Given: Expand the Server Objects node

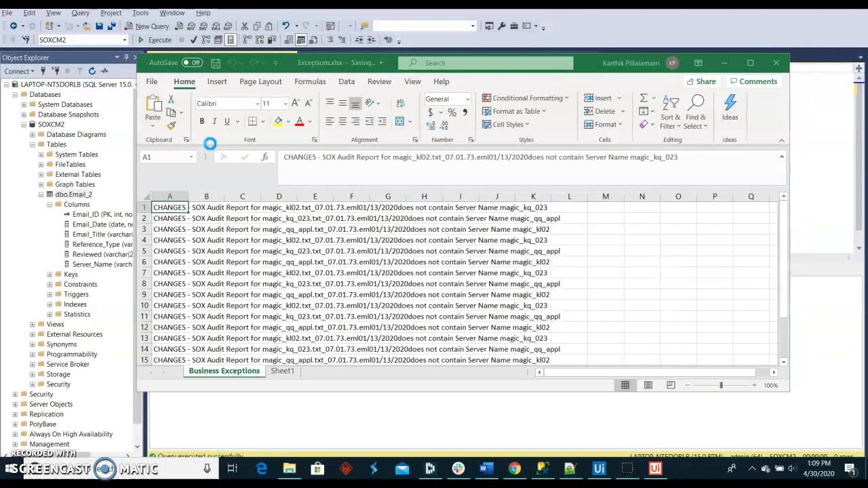Looking at the screenshot, I should pos(15,404).
